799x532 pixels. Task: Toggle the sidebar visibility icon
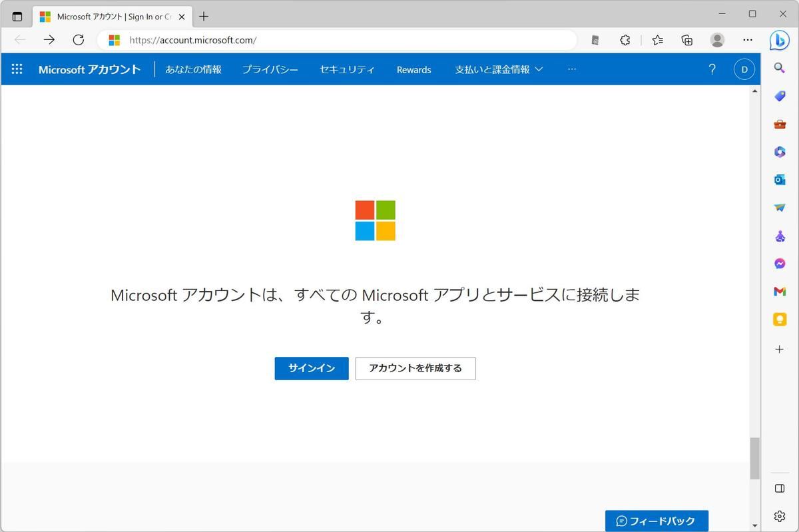pyautogui.click(x=780, y=488)
